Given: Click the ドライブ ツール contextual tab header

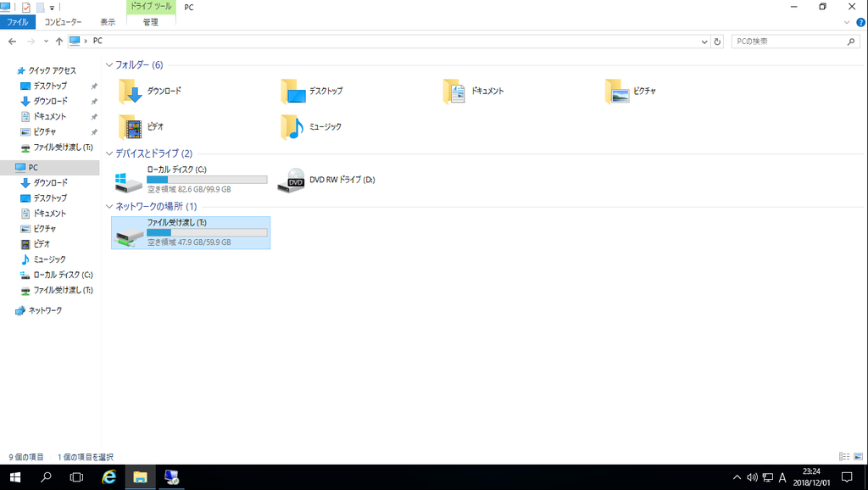Looking at the screenshot, I should (151, 7).
